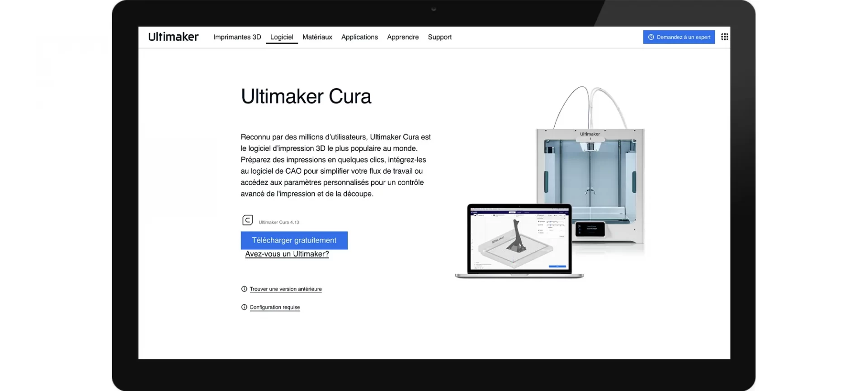The height and width of the screenshot is (391, 868).
Task: Open the Apprendre menu
Action: (403, 37)
